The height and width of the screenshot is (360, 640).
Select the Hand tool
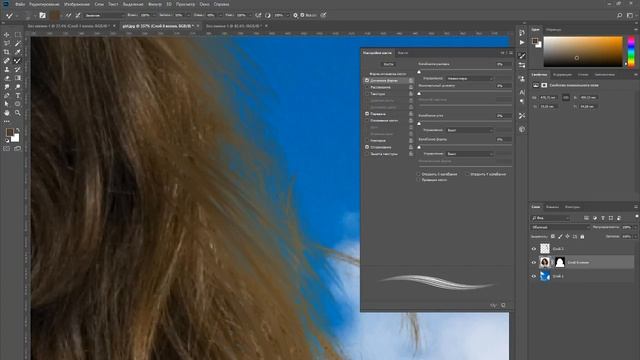pos(7,113)
